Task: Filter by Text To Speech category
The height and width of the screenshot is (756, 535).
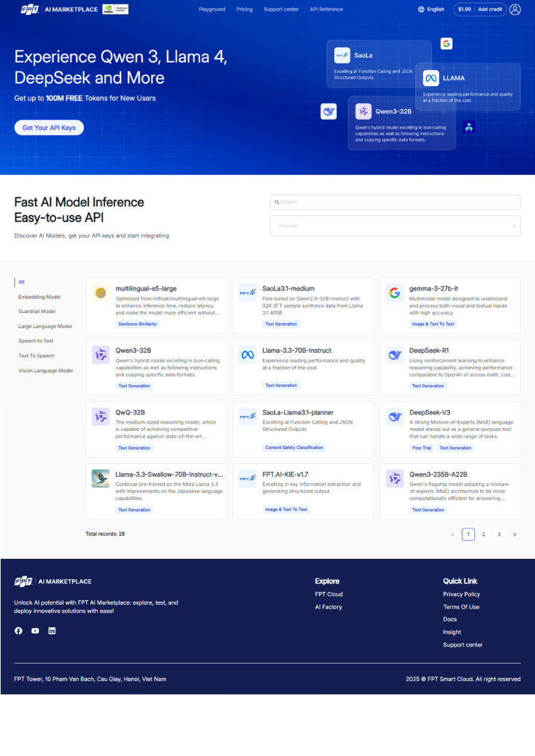Action: [36, 356]
